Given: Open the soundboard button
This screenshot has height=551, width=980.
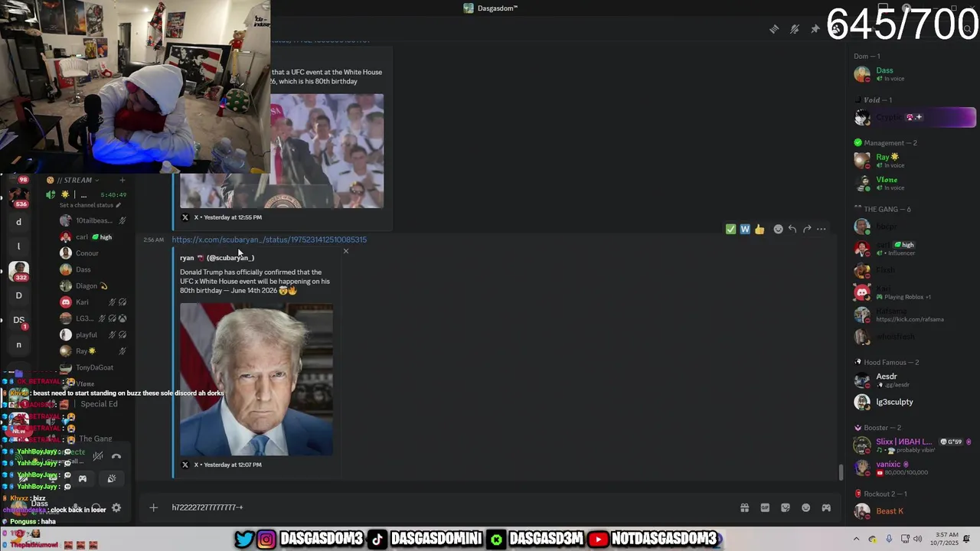Looking at the screenshot, I should point(112,479).
